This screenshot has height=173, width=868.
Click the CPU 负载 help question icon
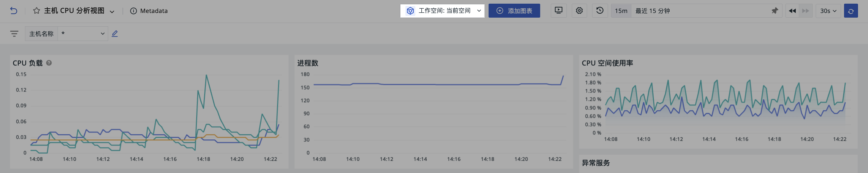tap(49, 63)
